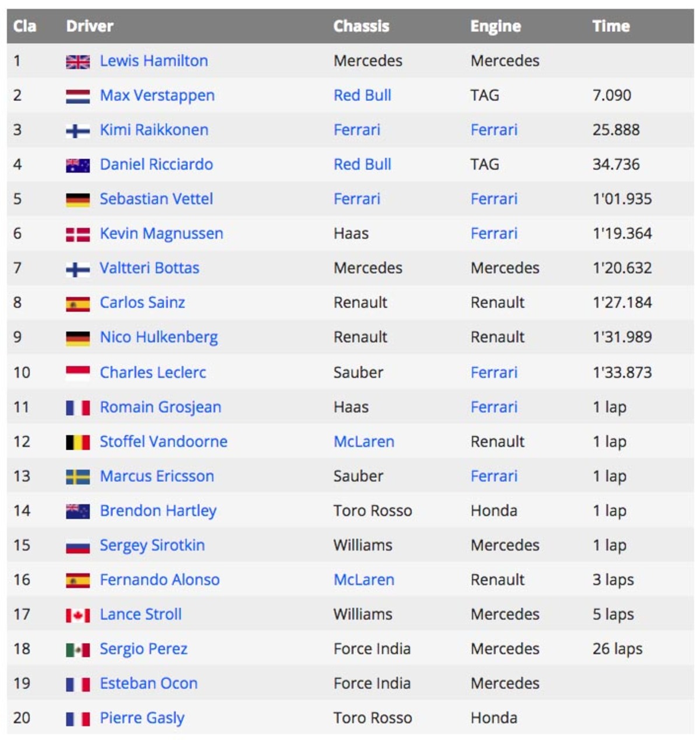Open Lewis Hamilton driver link
The height and width of the screenshot is (740, 700).
pyautogui.click(x=154, y=61)
